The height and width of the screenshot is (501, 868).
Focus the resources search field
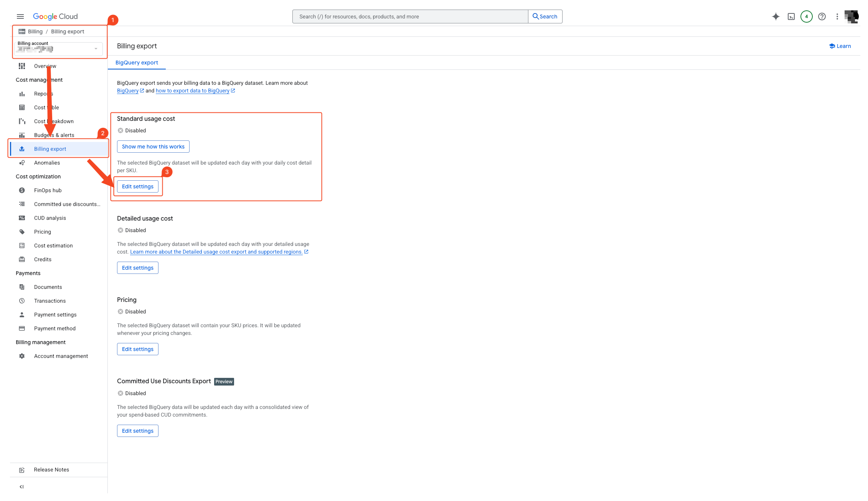pos(410,16)
